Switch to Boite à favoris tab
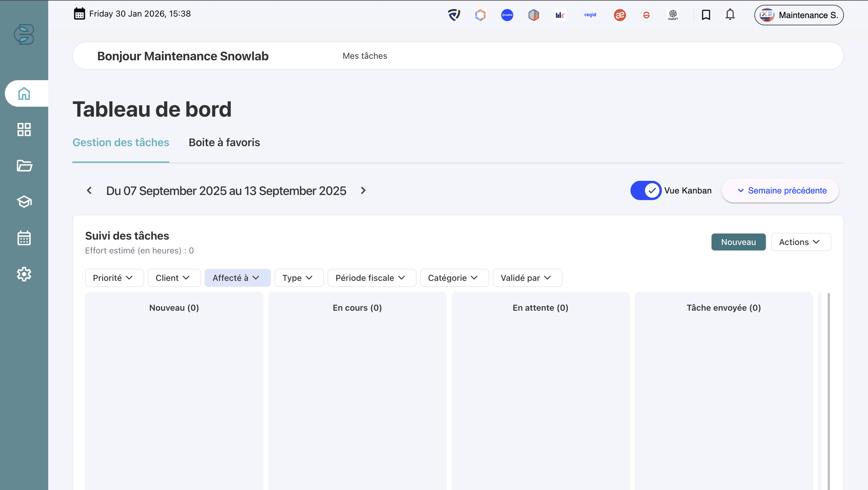868x490 pixels. point(224,143)
